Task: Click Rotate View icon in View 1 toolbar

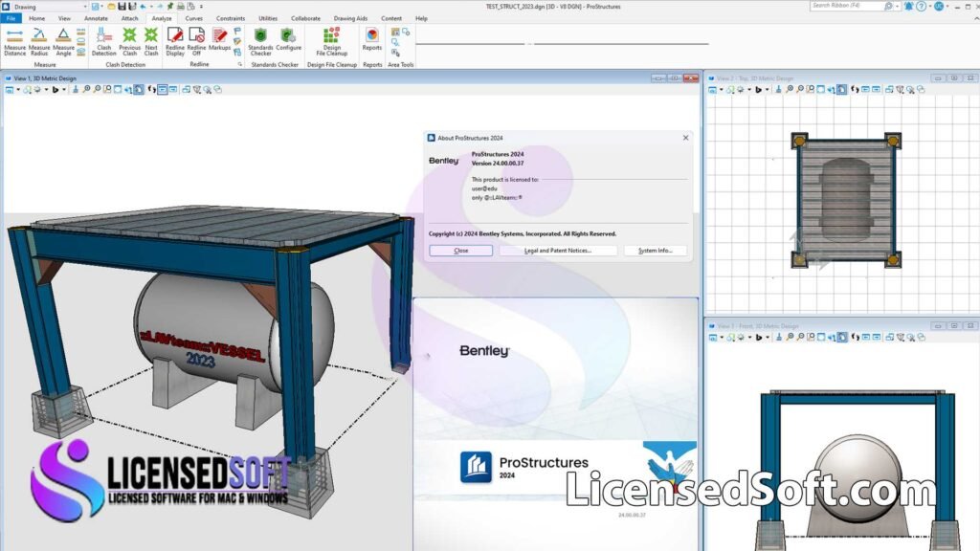Action: 128,89
